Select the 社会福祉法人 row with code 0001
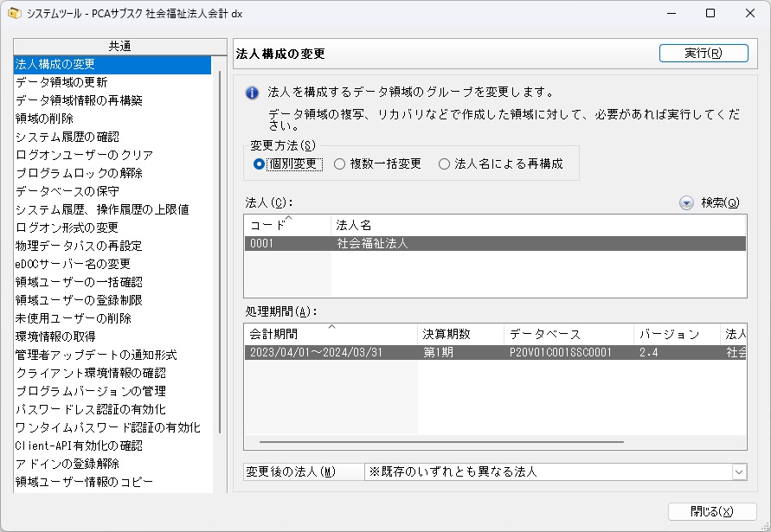Viewport: 771px width, 532px height. [494, 244]
